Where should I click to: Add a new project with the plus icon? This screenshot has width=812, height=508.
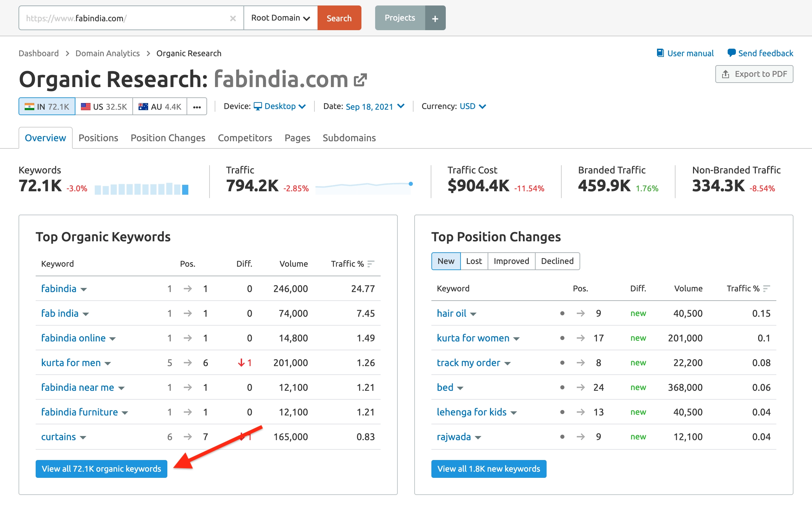(x=435, y=18)
